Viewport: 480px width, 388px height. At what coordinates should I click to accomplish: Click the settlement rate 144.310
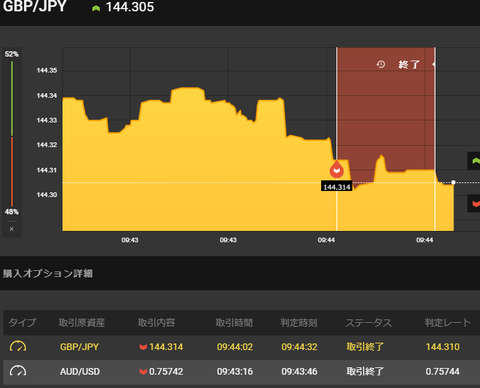443,347
